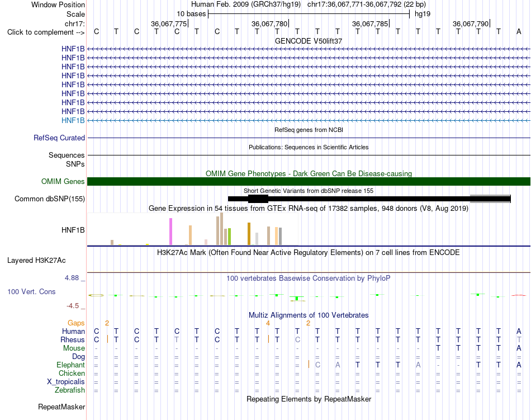The height and width of the screenshot is (420, 531).
Task: Click the HNF1B label beside GTEx bars
Action: pyautogui.click(x=73, y=230)
